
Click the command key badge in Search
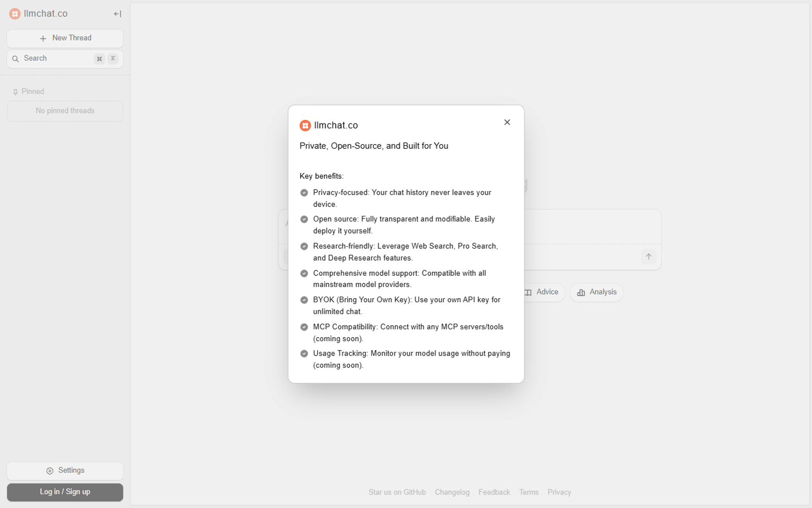[x=99, y=59]
